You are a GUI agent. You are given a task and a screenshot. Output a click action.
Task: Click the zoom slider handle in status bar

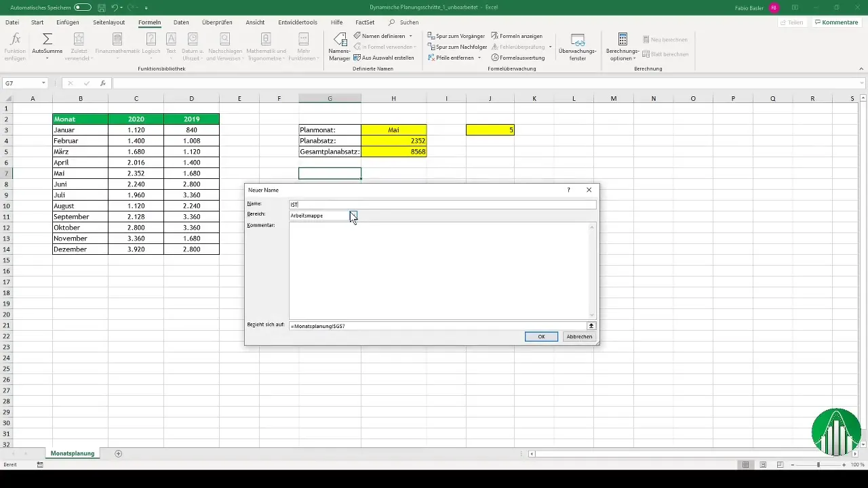point(818,465)
